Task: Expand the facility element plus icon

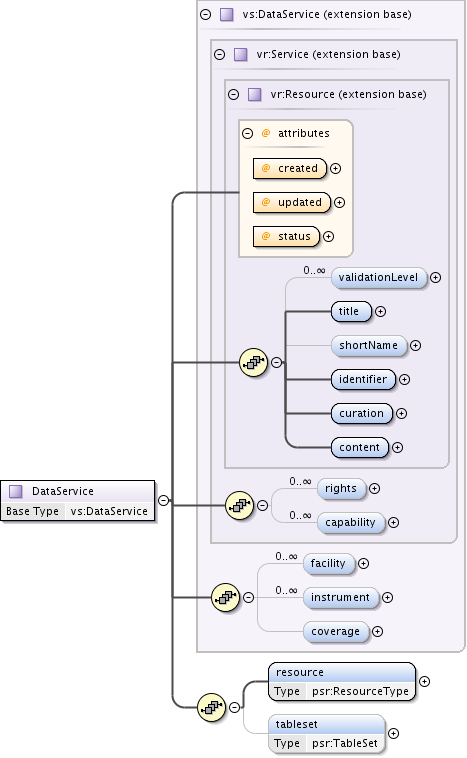Action: click(x=364, y=564)
